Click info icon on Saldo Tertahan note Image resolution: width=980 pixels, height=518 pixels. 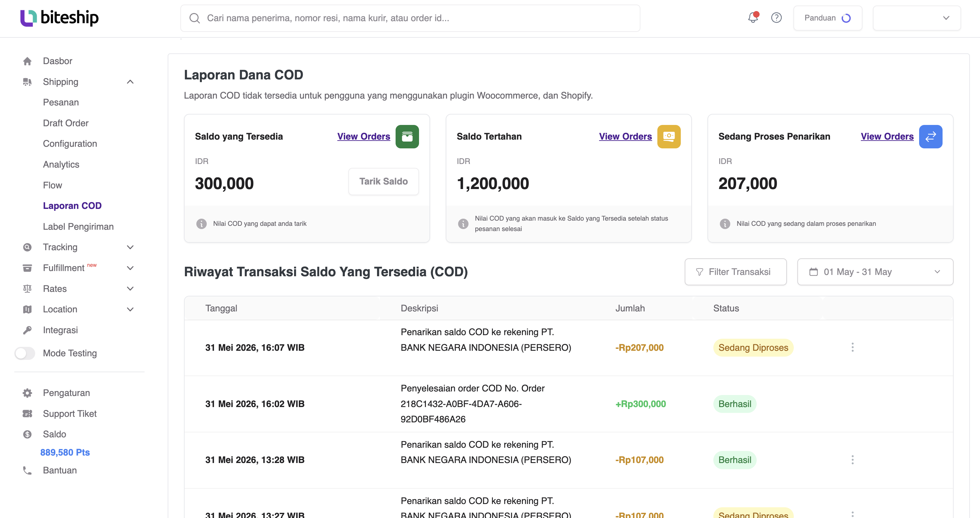pyautogui.click(x=463, y=224)
